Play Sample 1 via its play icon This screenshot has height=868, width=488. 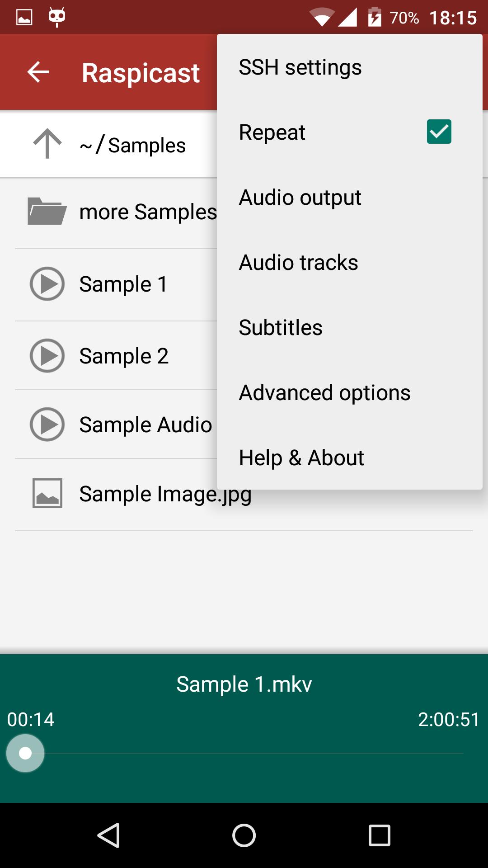click(47, 284)
